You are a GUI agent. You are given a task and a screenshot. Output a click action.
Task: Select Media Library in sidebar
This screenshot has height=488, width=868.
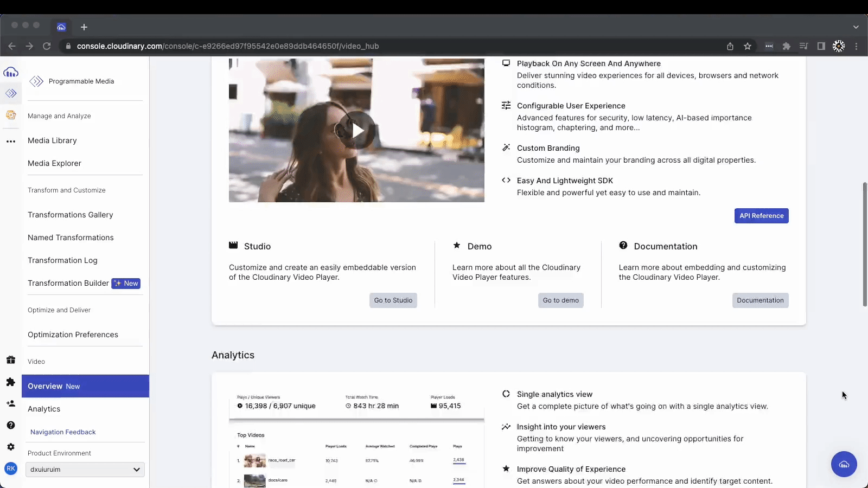(52, 140)
